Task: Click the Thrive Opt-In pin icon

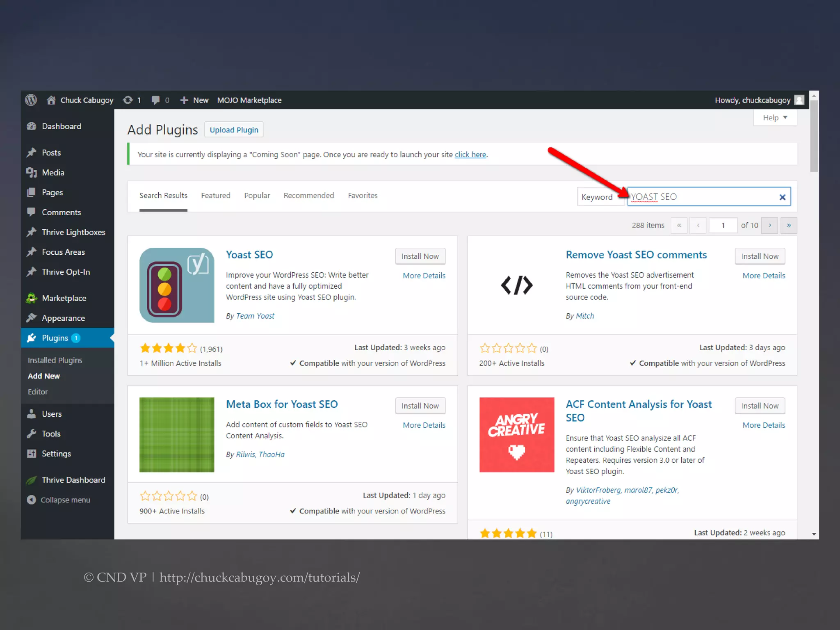Action: 32,272
